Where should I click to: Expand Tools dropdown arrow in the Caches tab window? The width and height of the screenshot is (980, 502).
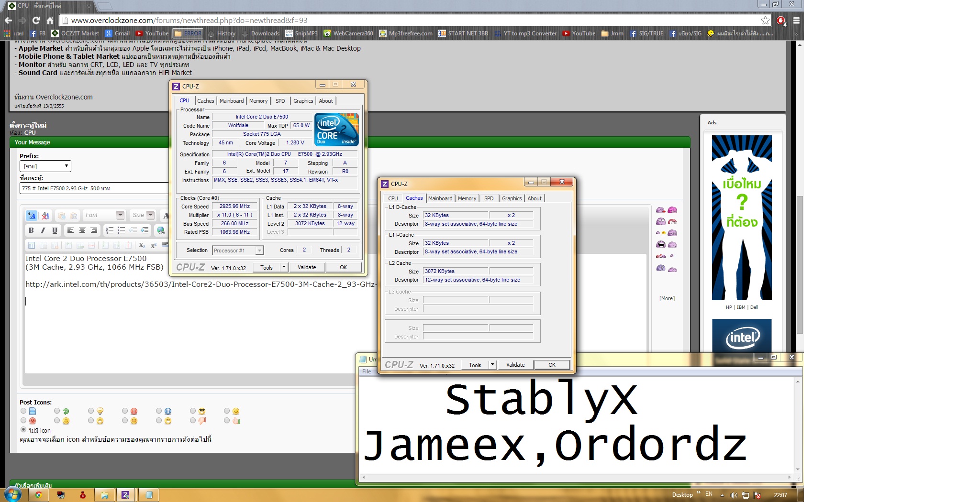(x=492, y=365)
